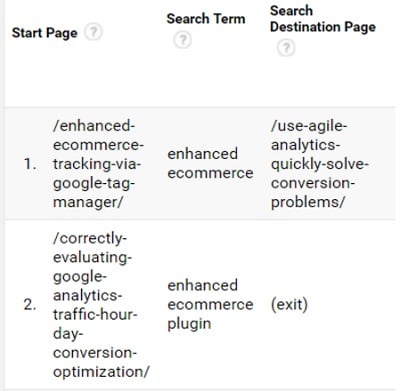Screen dimensions: 400x391
Task: Select the 'enhanced ecommerce' search term in row 1
Action: [x=210, y=163]
